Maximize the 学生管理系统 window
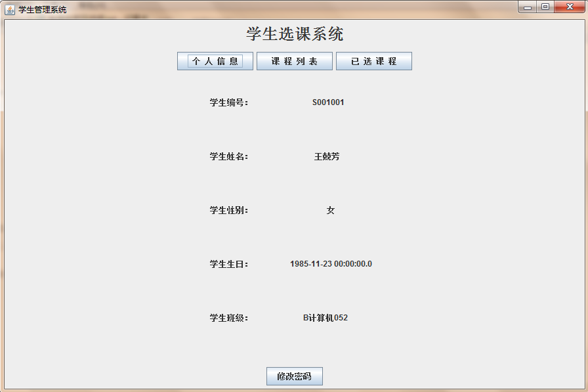The width and height of the screenshot is (588, 392). (545, 7)
